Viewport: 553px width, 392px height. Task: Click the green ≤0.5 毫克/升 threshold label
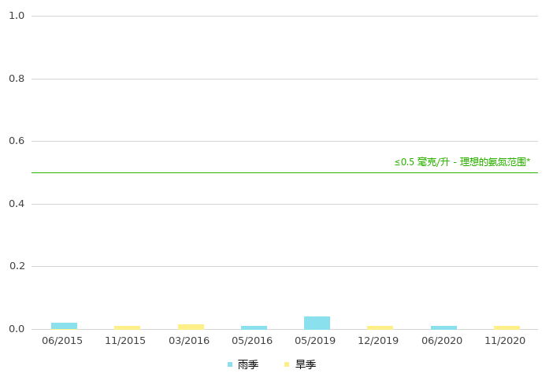pyautogui.click(x=462, y=162)
